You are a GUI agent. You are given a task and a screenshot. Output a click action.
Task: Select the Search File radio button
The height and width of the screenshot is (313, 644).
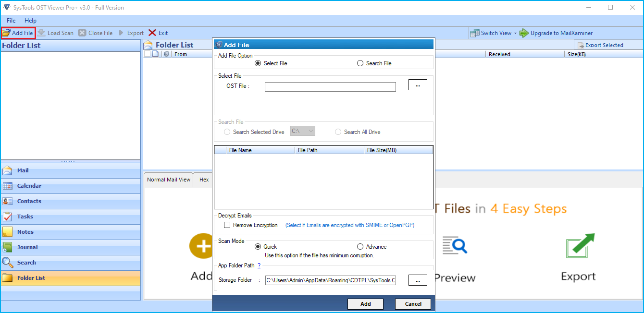point(360,63)
